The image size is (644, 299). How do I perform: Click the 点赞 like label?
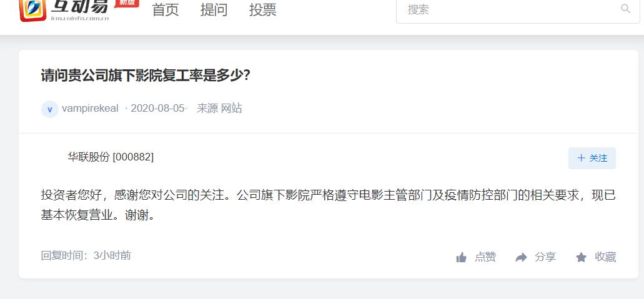pyautogui.click(x=485, y=257)
